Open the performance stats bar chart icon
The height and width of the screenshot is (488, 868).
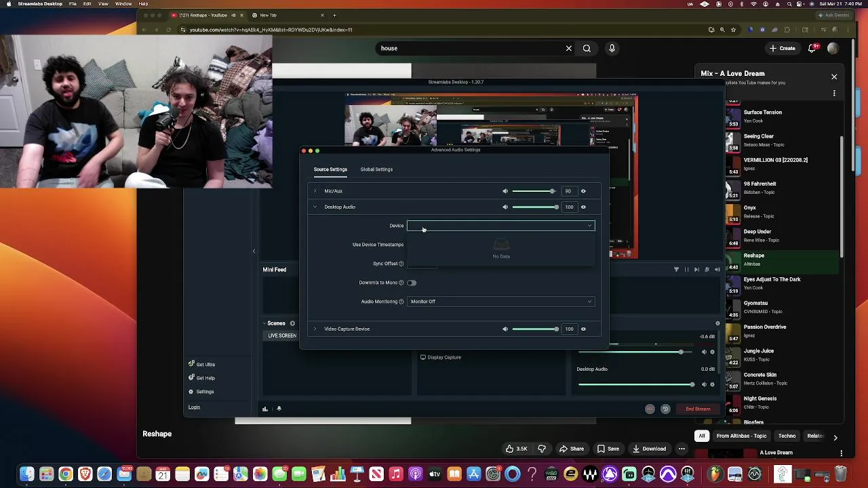265,409
